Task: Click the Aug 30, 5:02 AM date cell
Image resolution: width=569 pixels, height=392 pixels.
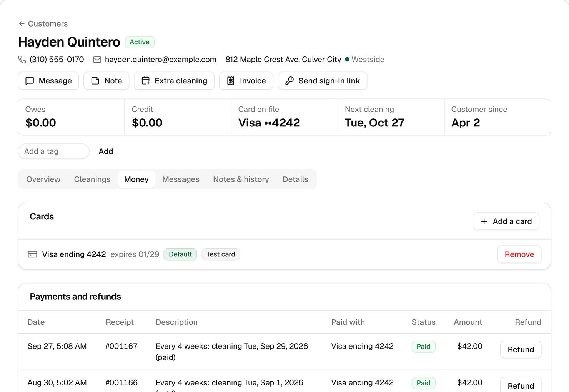Action: click(x=57, y=383)
